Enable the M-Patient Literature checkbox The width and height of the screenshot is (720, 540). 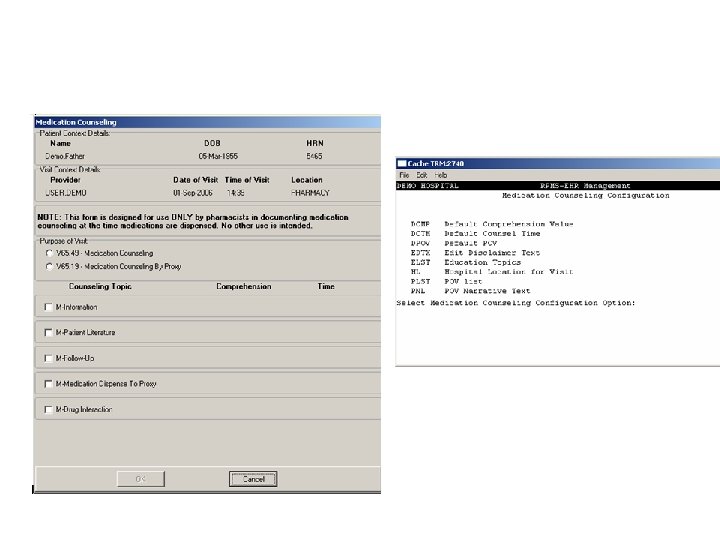[x=48, y=332]
